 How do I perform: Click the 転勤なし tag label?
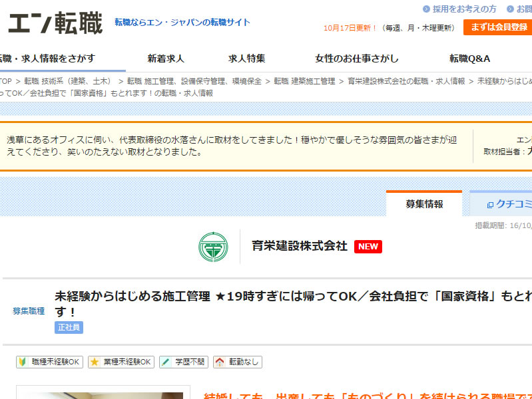244,362
